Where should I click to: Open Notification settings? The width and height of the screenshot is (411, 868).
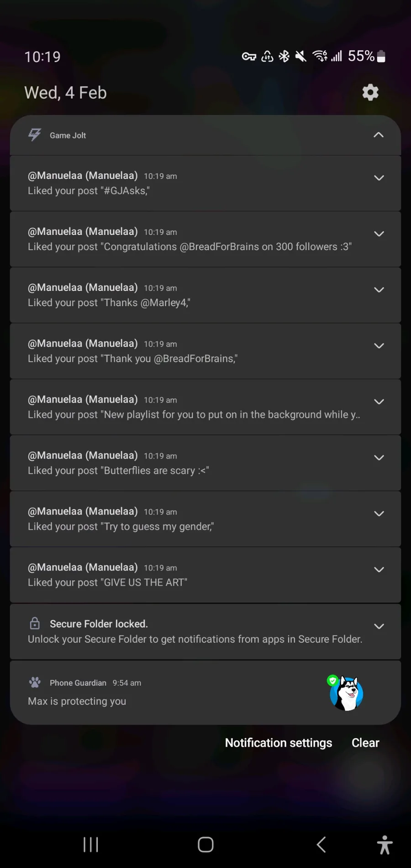point(279,743)
